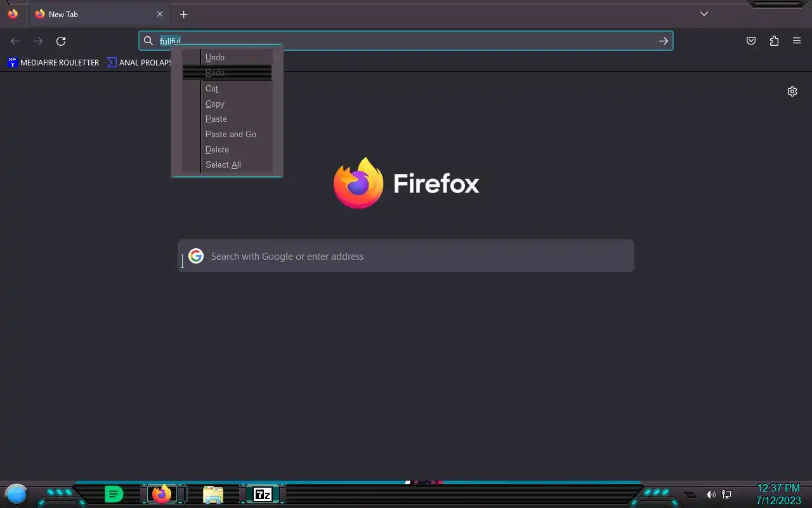Click the volume speaker tray icon
This screenshot has width=812, height=508.
coord(710,495)
